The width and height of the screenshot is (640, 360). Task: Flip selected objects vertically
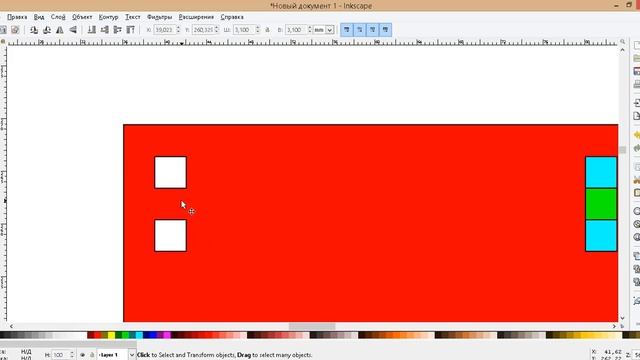click(x=73, y=30)
